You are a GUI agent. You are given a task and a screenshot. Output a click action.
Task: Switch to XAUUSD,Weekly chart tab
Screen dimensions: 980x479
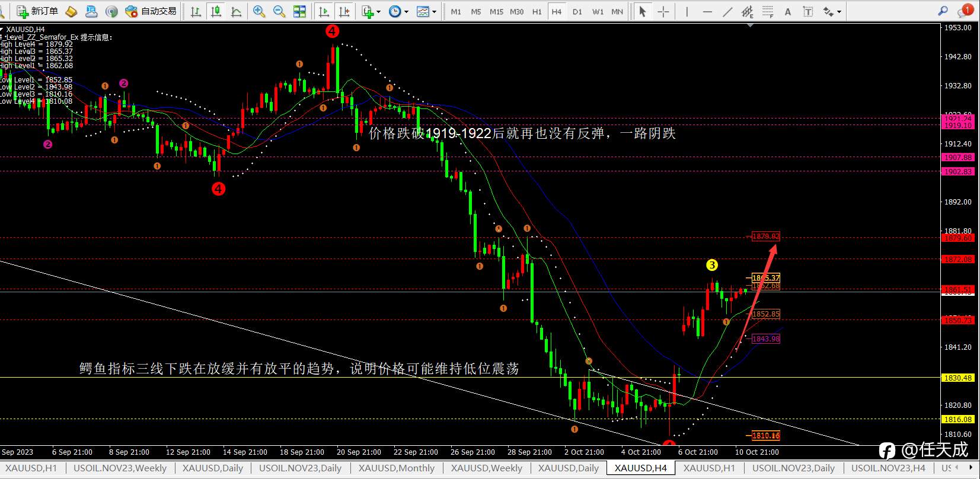coord(486,468)
